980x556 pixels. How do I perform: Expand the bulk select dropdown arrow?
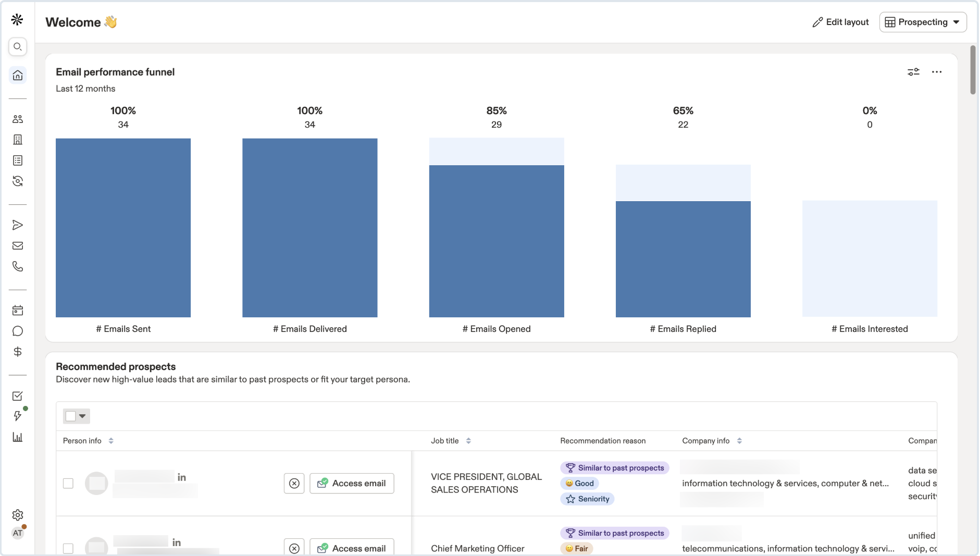82,416
